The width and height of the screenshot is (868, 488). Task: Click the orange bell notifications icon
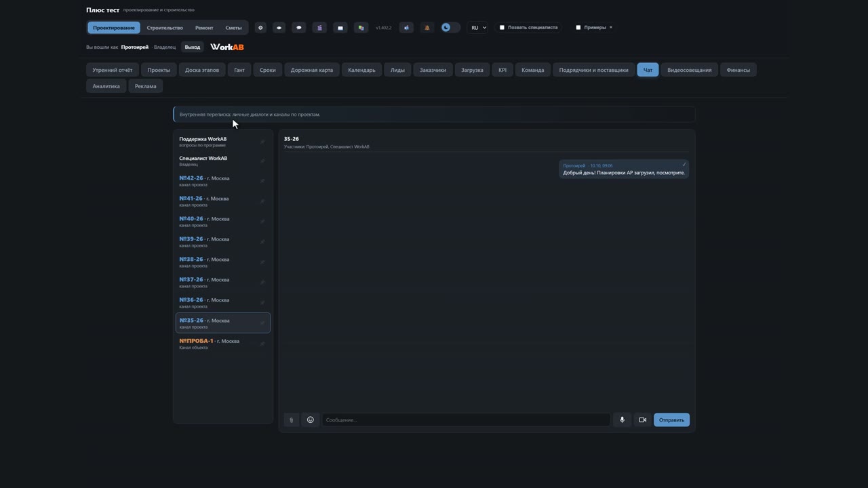427,28
